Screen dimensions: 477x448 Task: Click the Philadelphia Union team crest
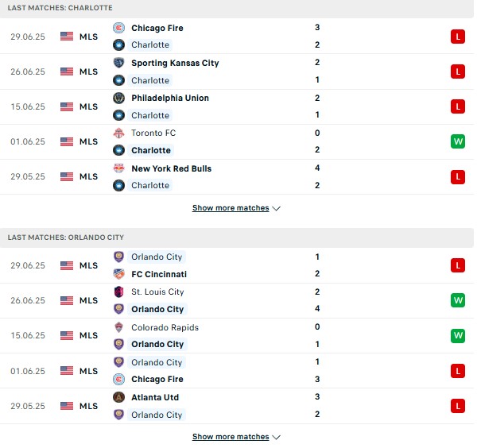pyautogui.click(x=118, y=98)
